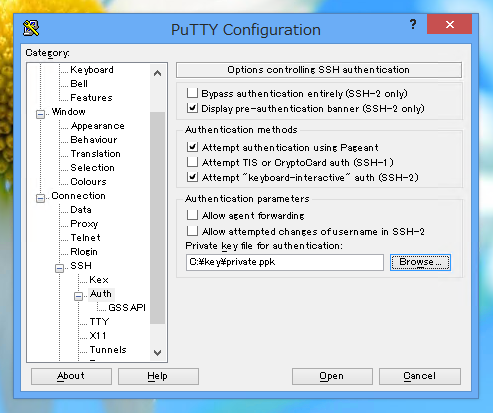Select Rlogin in the tree
Image resolution: width=493 pixels, height=413 pixels.
click(x=84, y=252)
